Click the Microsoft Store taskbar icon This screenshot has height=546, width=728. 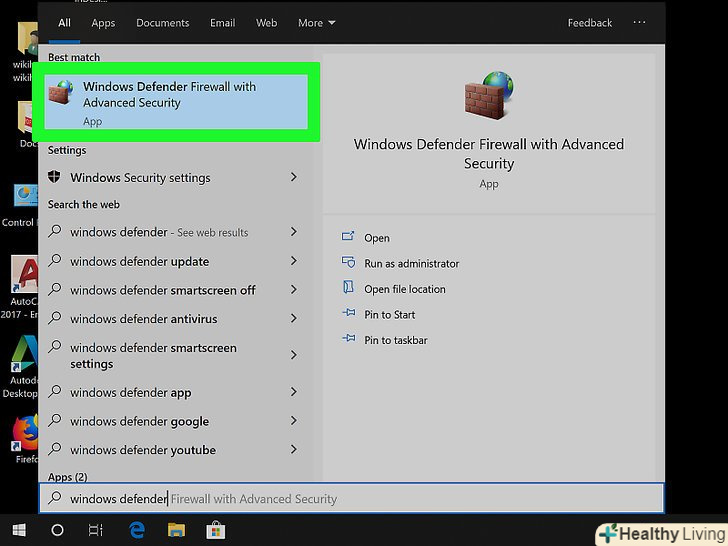(215, 530)
